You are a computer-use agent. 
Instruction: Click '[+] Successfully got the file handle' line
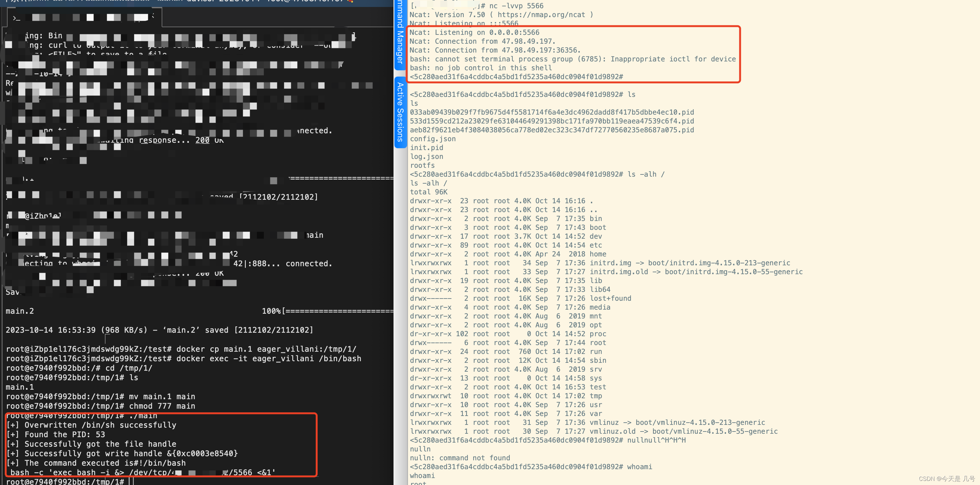(91, 444)
